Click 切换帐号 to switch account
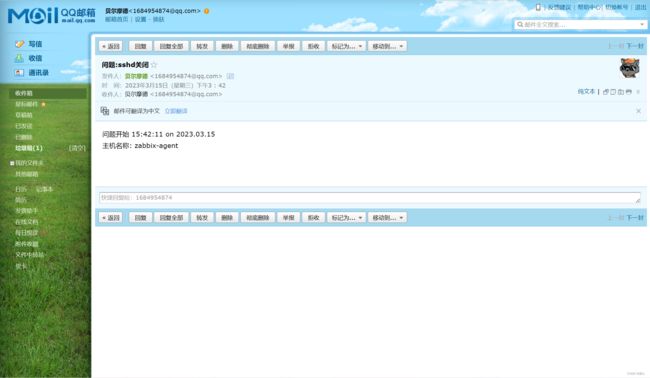Viewport: 650px width, 378px height. pos(617,7)
